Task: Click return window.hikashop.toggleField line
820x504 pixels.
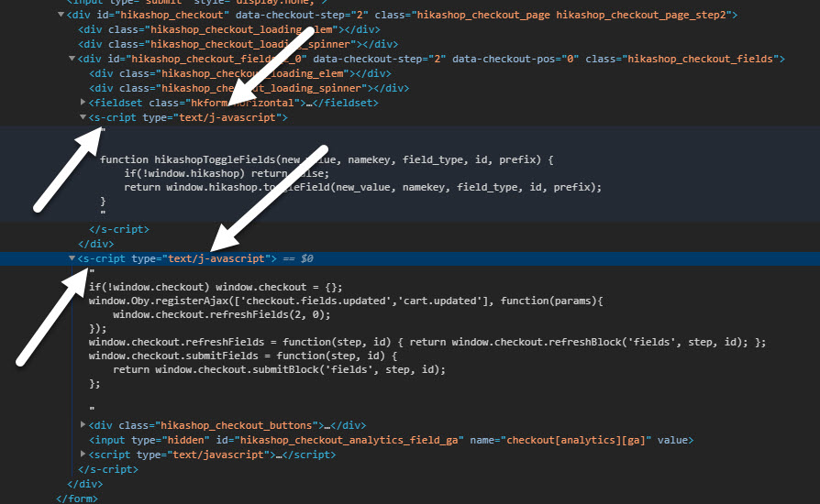Action: click(363, 187)
